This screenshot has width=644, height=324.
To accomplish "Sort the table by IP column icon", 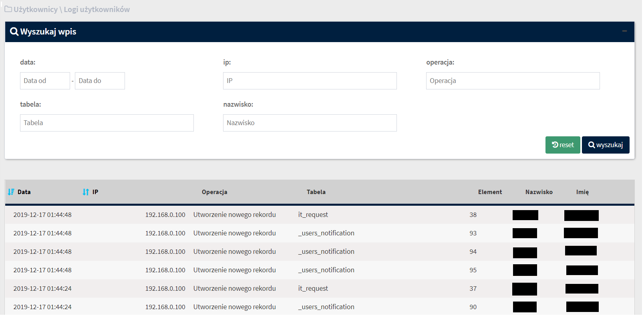I will point(86,192).
